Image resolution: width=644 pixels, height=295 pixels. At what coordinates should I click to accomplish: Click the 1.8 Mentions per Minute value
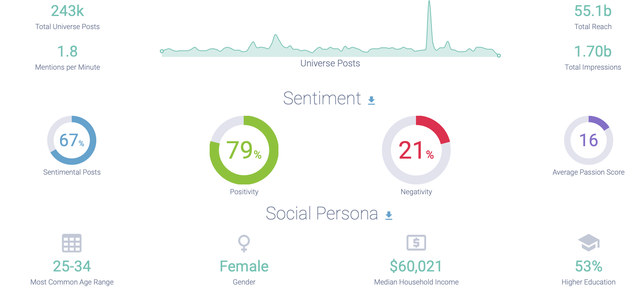(67, 52)
